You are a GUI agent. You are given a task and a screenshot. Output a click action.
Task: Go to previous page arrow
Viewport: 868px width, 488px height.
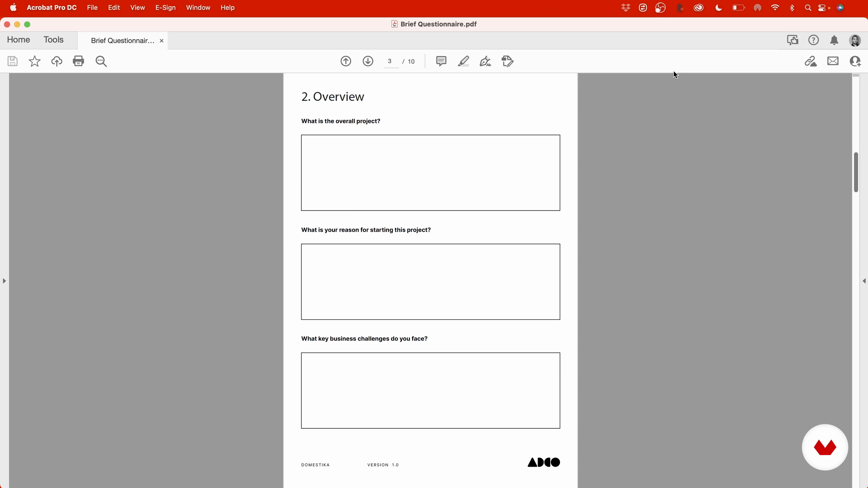click(346, 61)
